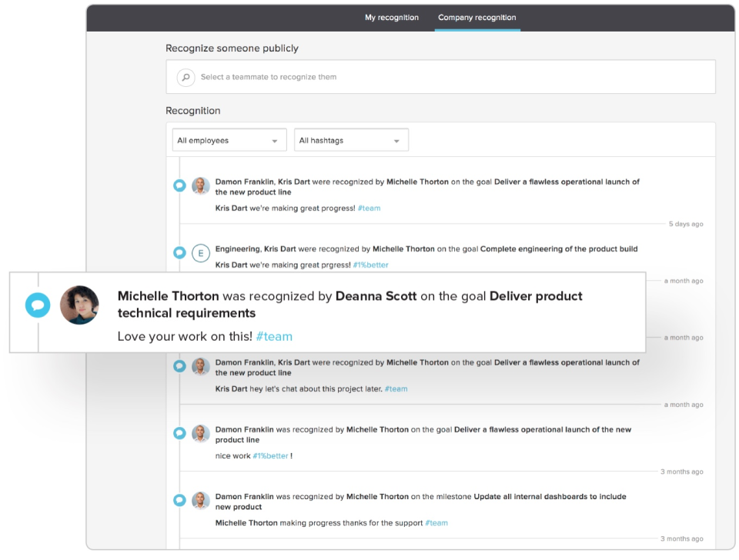
Task: Click speech bubble icon on highlighted Michelle Thorton card
Action: (x=37, y=305)
